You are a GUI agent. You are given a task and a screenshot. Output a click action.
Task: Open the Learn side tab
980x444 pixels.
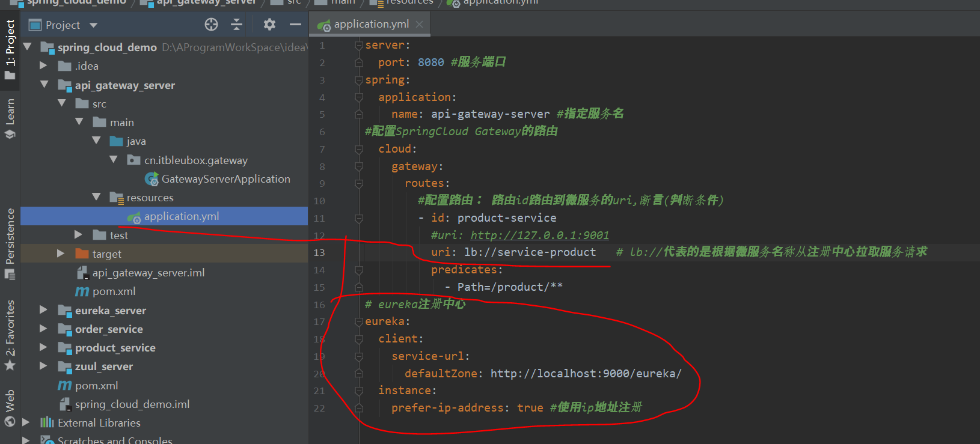[10, 118]
